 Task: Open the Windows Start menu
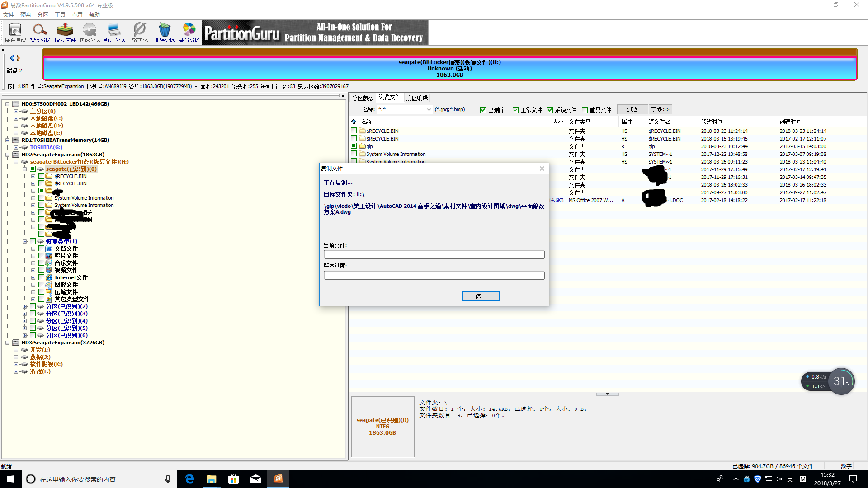pos(11,479)
